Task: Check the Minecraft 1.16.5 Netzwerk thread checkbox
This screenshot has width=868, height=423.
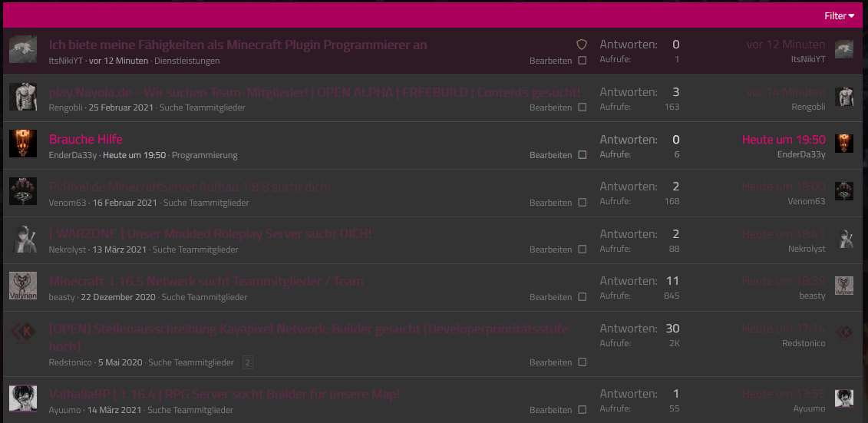Action: (x=583, y=297)
